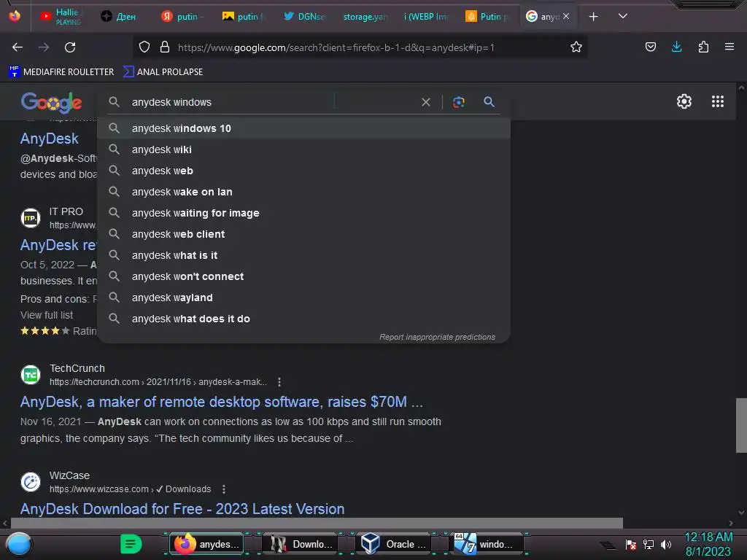Open the Firefox downloads panel
Screen dimensions: 747x560
(676, 47)
